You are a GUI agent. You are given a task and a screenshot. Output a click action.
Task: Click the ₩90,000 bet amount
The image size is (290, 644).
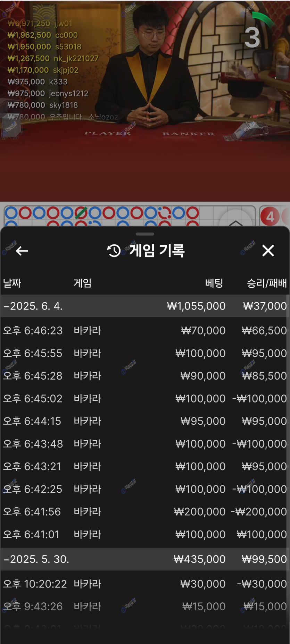203,376
